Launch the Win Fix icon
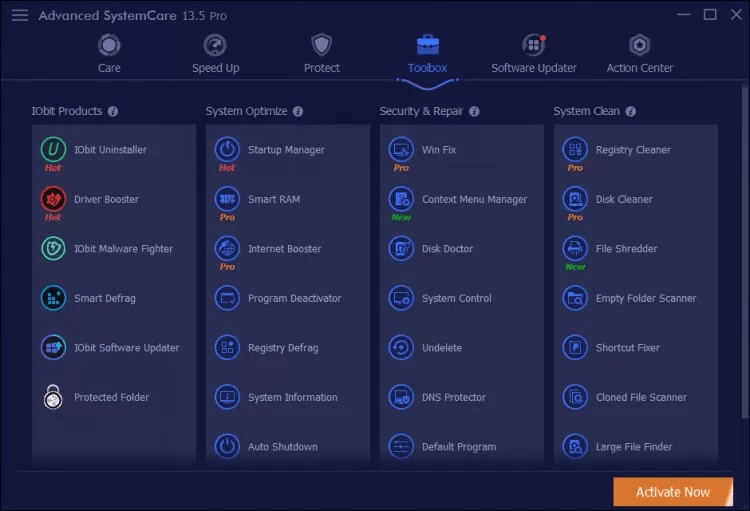The width and height of the screenshot is (750, 511). tap(401, 149)
